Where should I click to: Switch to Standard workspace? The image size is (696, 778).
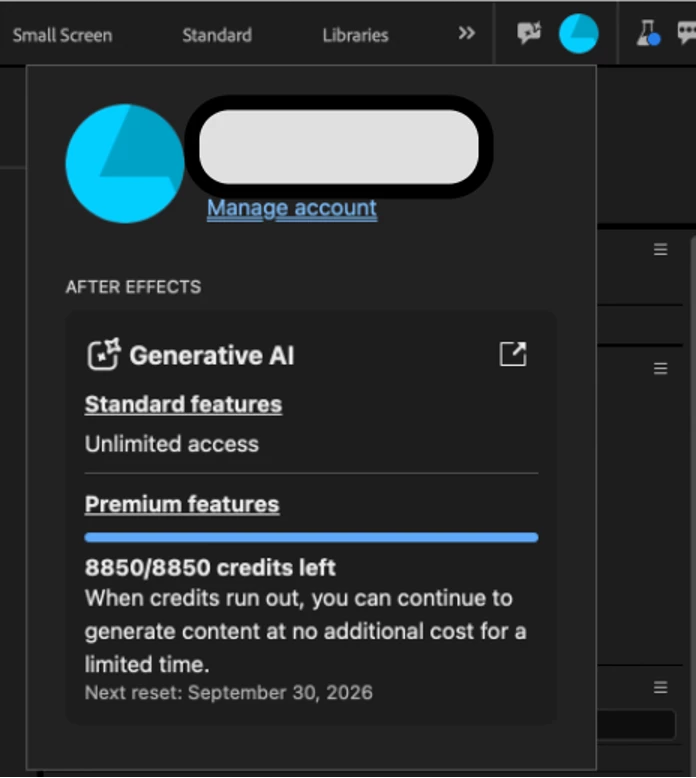[217, 35]
